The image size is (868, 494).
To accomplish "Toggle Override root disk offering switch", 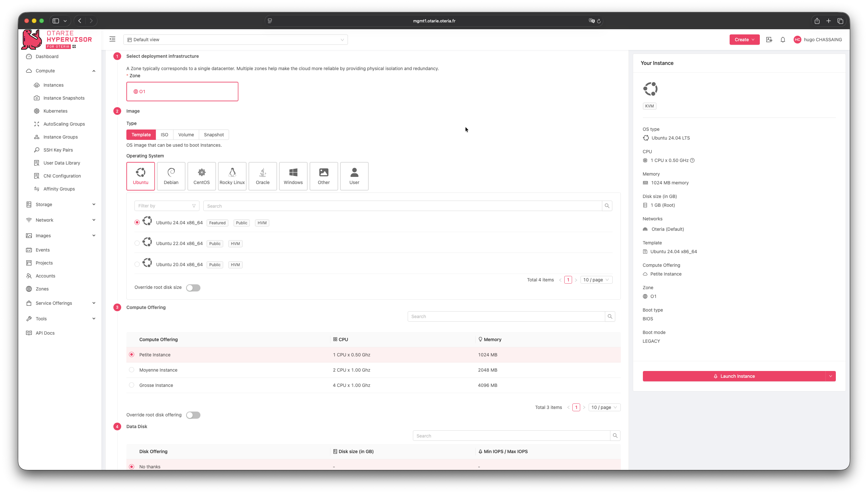I will 193,415.
